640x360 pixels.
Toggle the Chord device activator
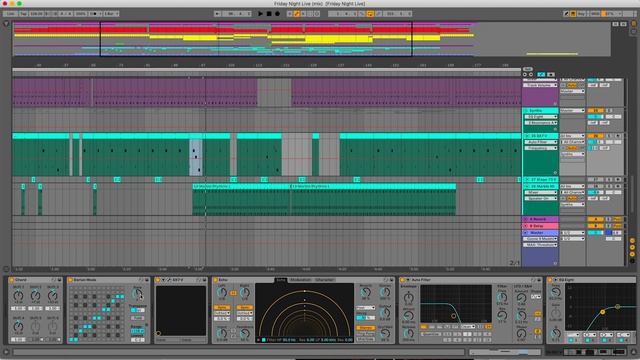(11, 280)
